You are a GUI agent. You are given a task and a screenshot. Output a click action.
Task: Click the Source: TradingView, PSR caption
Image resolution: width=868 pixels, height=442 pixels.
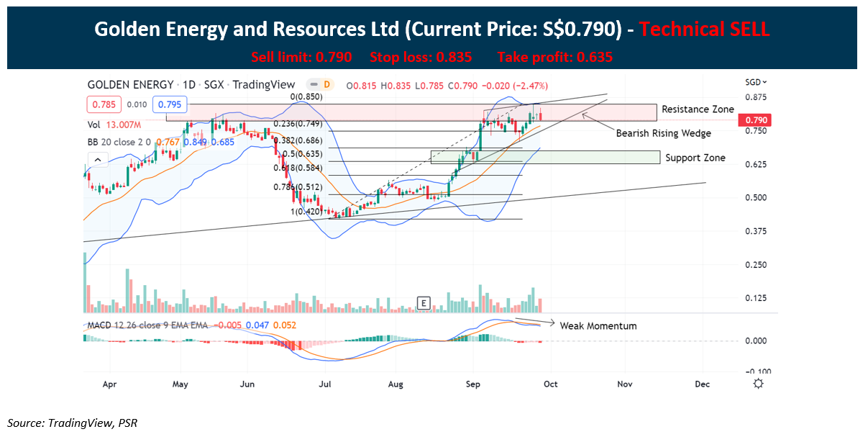73,423
